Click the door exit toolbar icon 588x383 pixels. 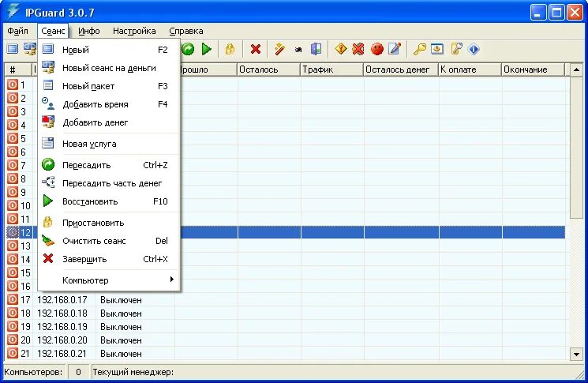[316, 49]
